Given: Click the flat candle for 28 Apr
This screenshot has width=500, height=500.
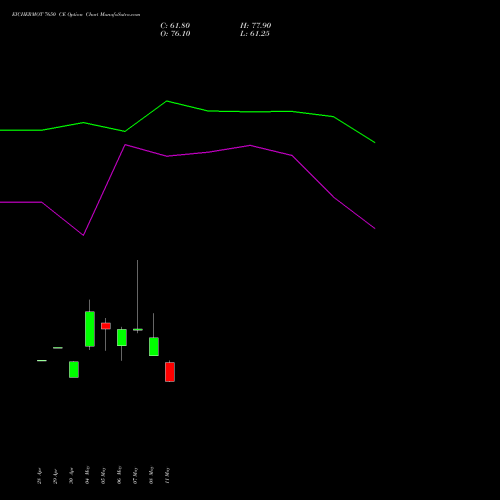Looking at the screenshot, I should [x=42, y=360].
